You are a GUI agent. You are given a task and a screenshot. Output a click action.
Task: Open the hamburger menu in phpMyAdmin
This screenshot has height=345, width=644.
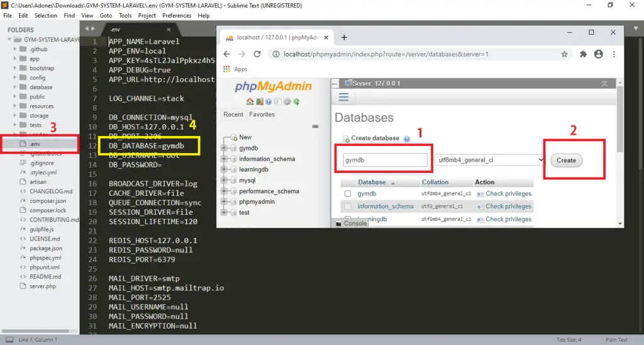tap(343, 97)
